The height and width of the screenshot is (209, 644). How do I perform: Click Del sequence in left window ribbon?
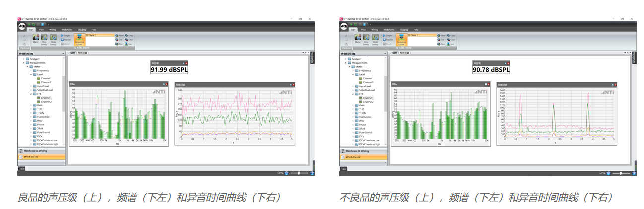tap(119, 40)
